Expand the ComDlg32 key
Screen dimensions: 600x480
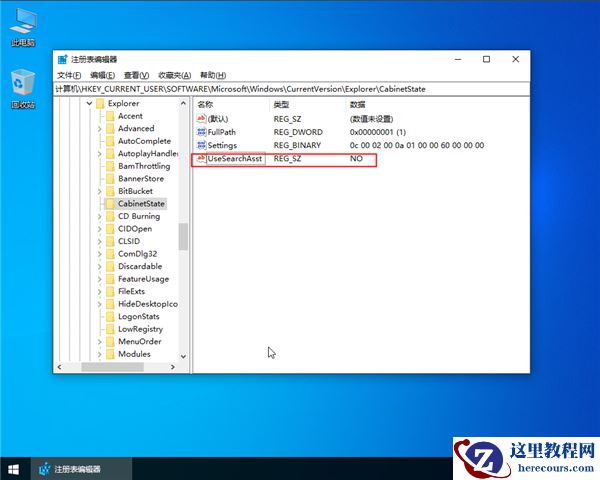click(99, 254)
